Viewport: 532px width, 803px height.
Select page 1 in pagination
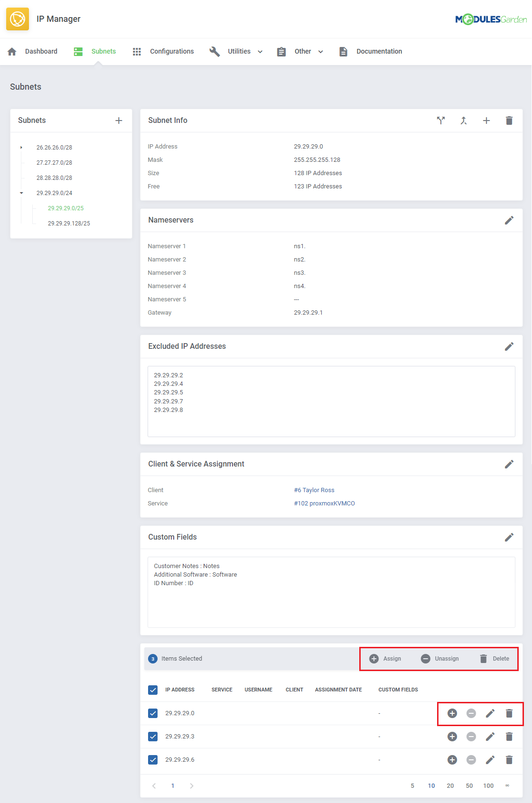[x=173, y=786]
